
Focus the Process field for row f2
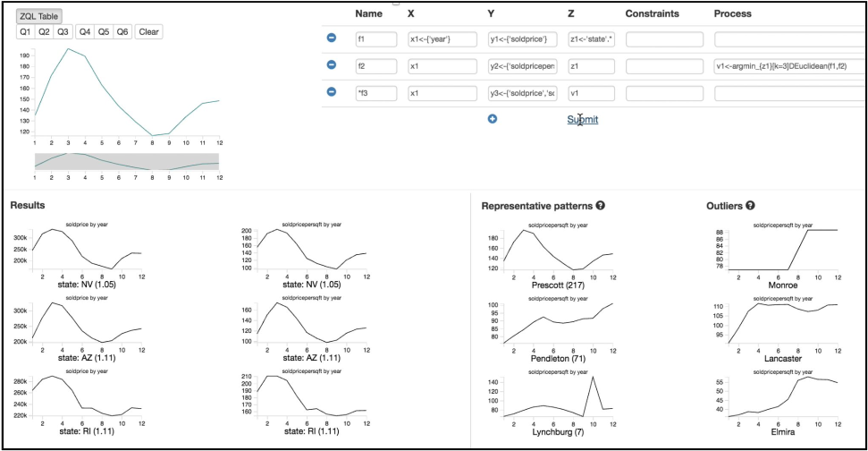tap(787, 66)
